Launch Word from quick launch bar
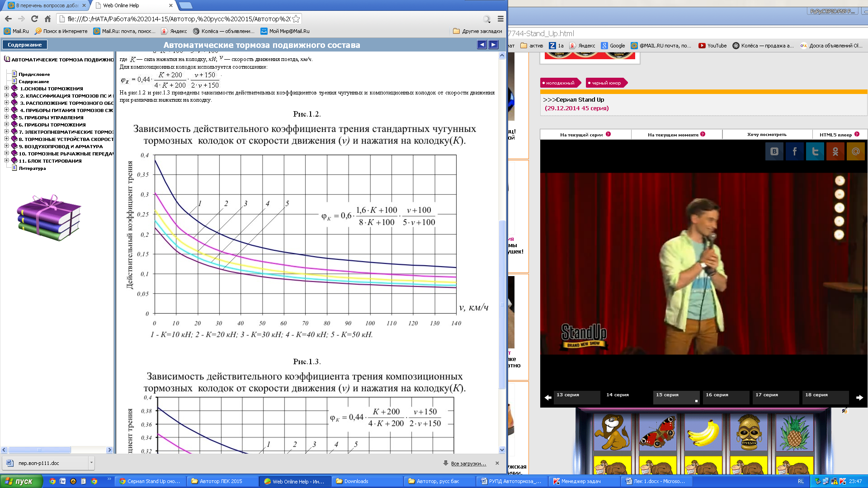 [x=63, y=481]
